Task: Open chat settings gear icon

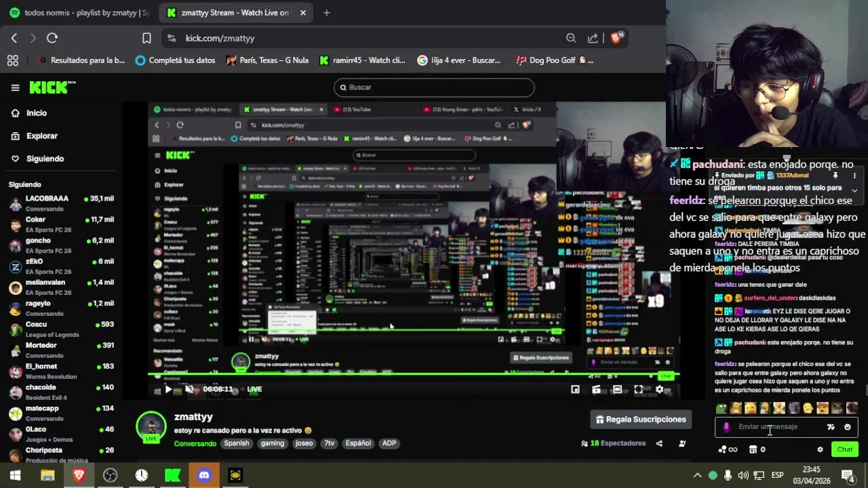Action: point(820,449)
